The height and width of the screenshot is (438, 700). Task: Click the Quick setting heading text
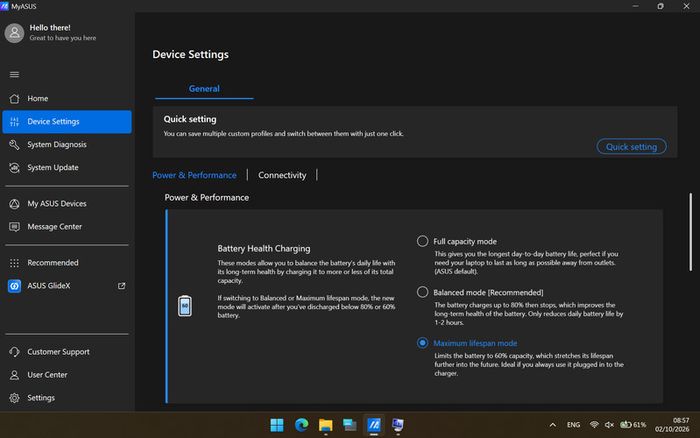coord(190,119)
